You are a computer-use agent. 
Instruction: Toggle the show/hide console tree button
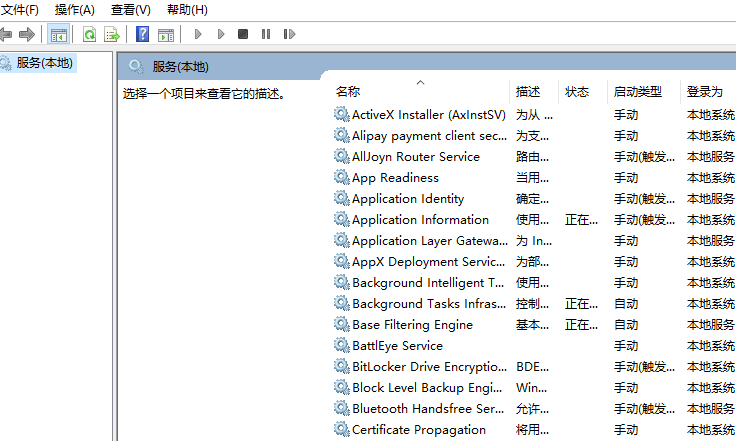tap(59, 34)
